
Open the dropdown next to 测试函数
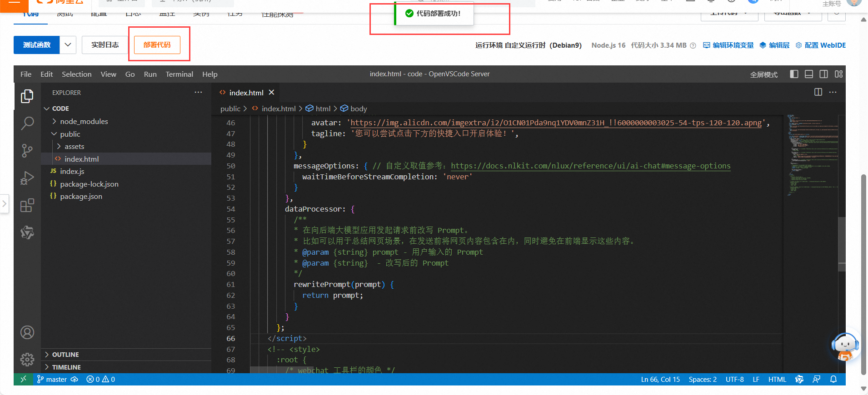coord(68,45)
